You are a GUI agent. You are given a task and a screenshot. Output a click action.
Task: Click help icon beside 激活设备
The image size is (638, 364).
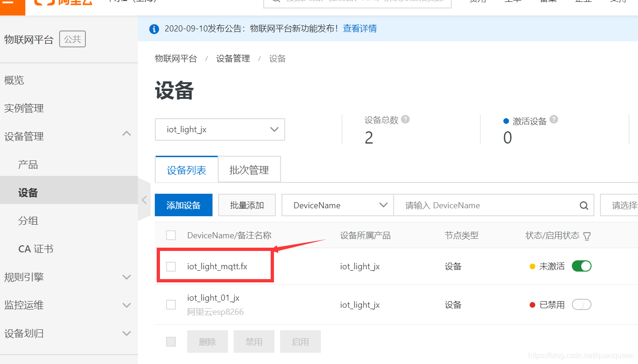554,120
